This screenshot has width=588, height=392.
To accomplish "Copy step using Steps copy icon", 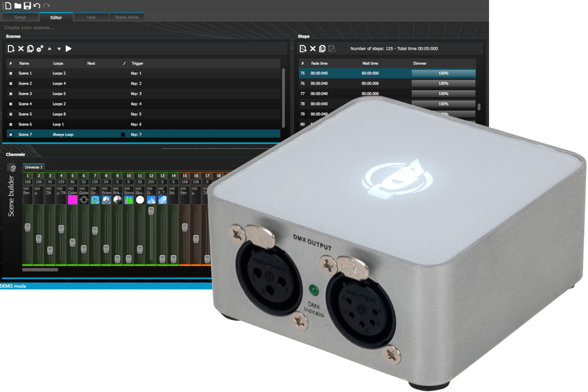I will coord(322,49).
